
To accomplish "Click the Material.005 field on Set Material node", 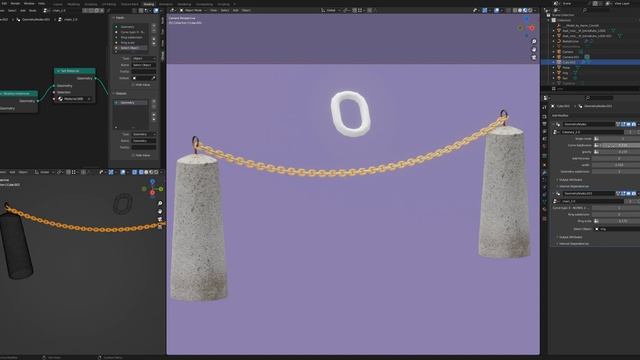I will (x=74, y=99).
